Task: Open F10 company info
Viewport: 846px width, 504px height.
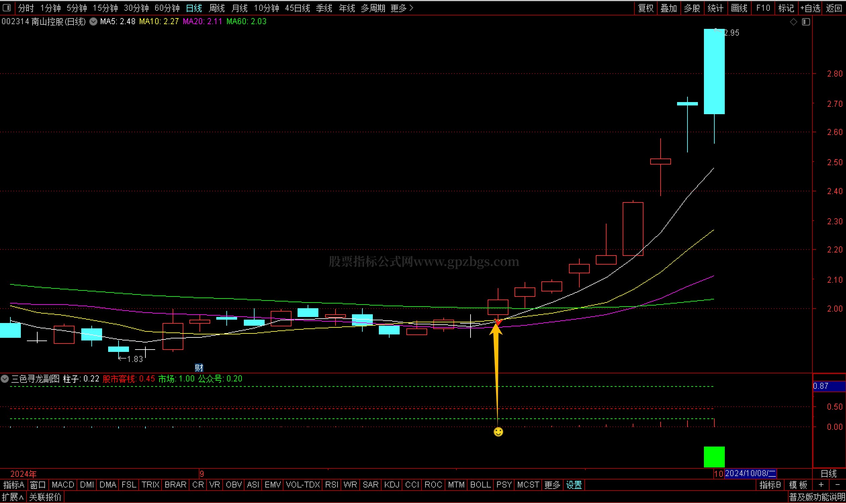Action: (x=763, y=8)
